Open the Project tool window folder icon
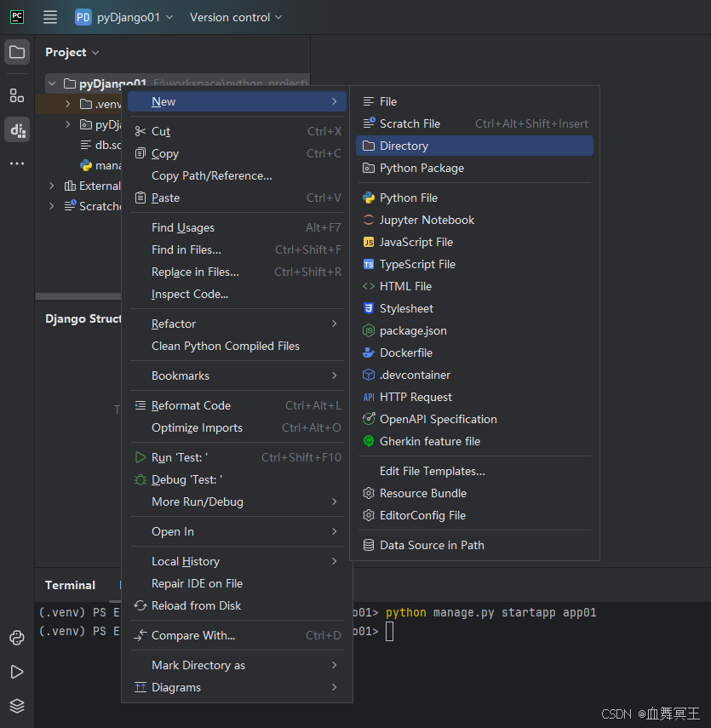The image size is (711, 728). [17, 52]
